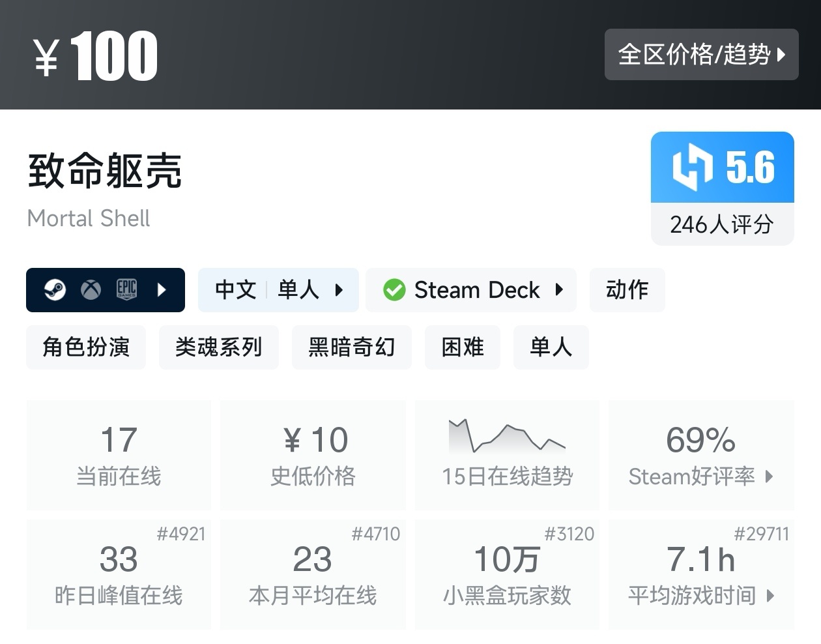Tap the 史低价格 ¥10 stat card
Screen dimensions: 821x644
click(x=313, y=455)
